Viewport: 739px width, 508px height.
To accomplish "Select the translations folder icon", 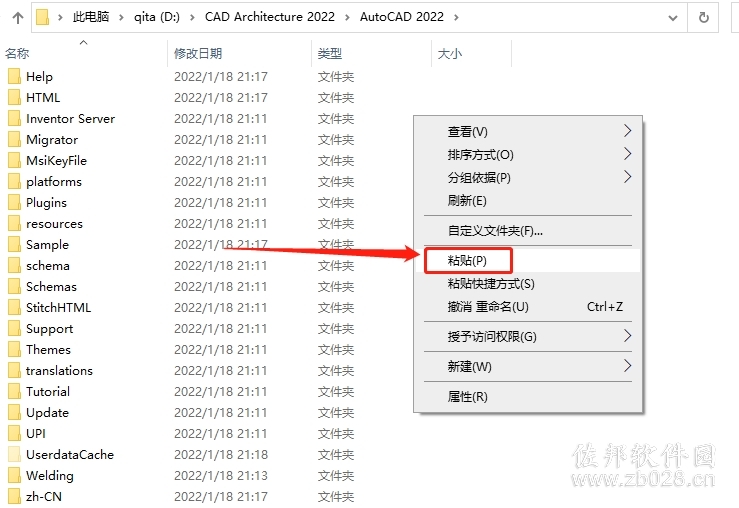I will pyautogui.click(x=15, y=370).
